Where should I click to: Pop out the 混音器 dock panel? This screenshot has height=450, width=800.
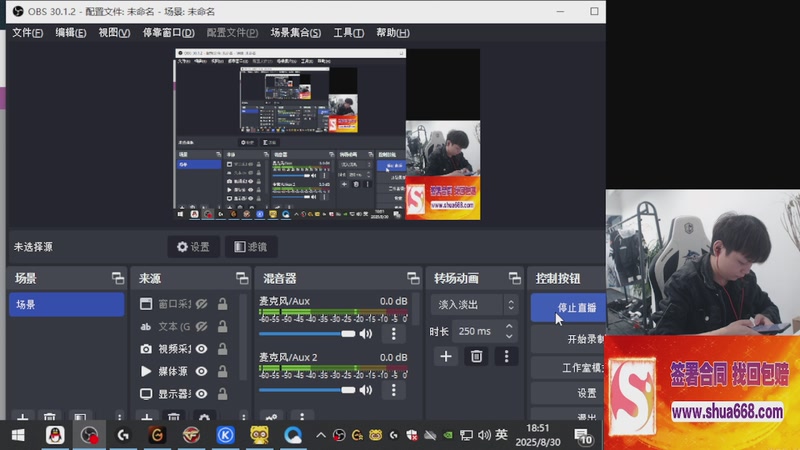point(413,278)
